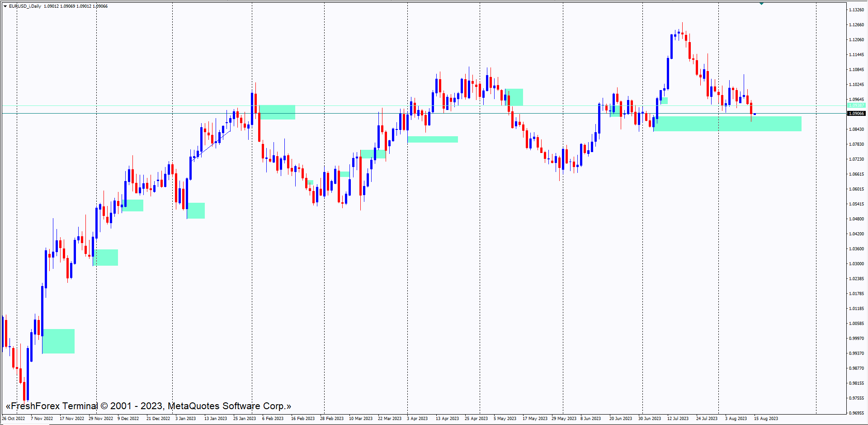868x425 pixels.
Task: Select the green box after 3 Jan 2023
Action: [196, 210]
